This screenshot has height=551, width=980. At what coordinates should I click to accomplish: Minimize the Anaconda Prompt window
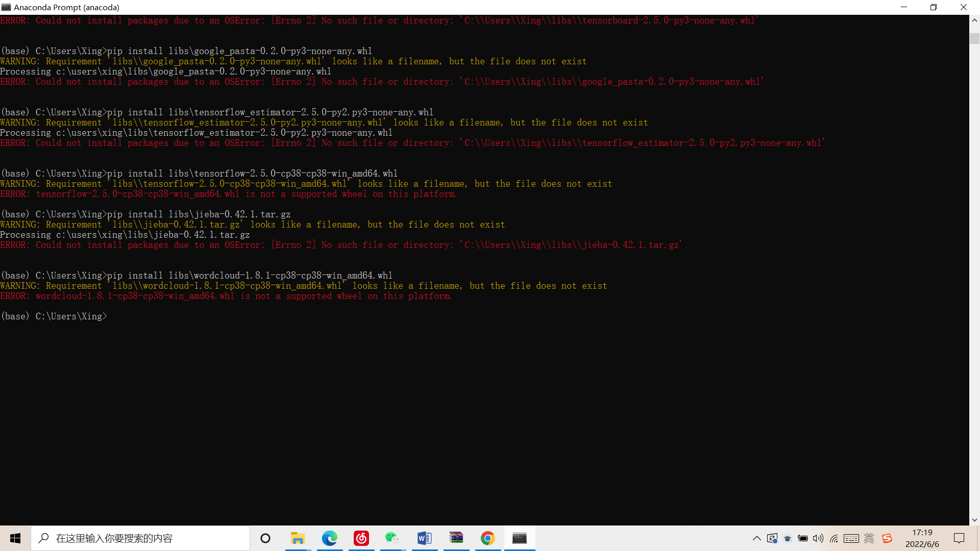[x=904, y=7]
